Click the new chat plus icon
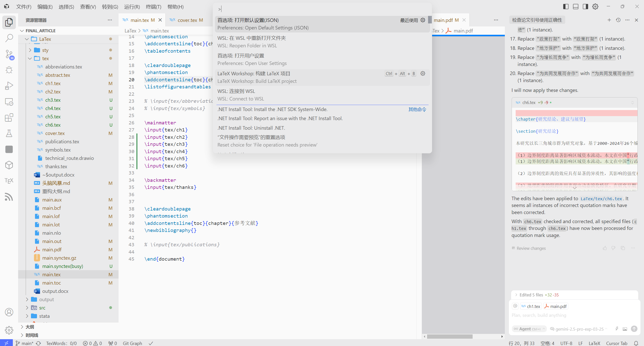This screenshot has height=346, width=644. click(609, 20)
